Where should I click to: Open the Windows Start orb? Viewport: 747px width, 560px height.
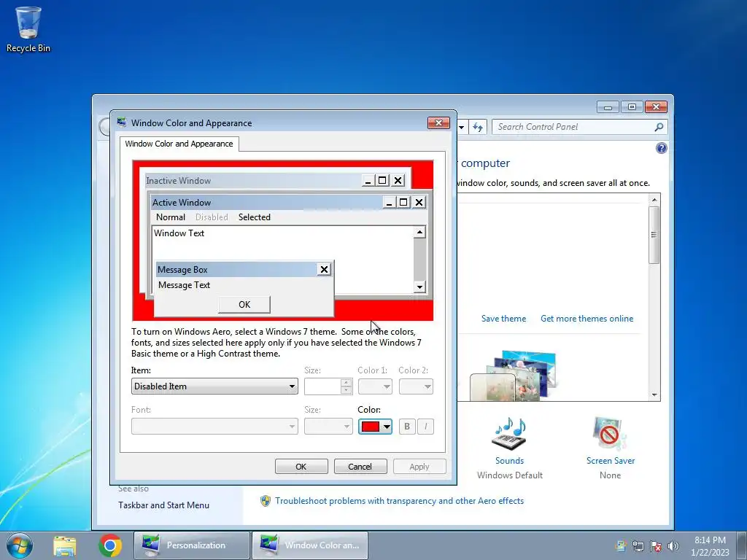tap(20, 545)
